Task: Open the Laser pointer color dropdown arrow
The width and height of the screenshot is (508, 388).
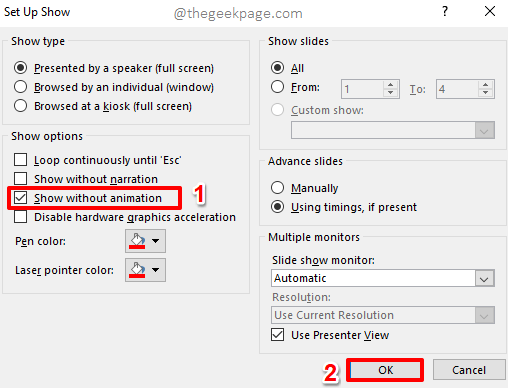Action: (156, 270)
